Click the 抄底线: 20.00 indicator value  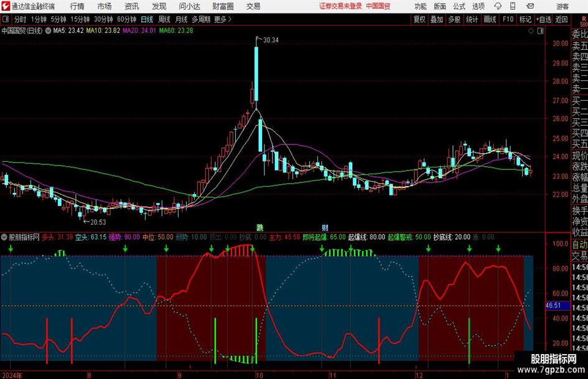pos(452,237)
